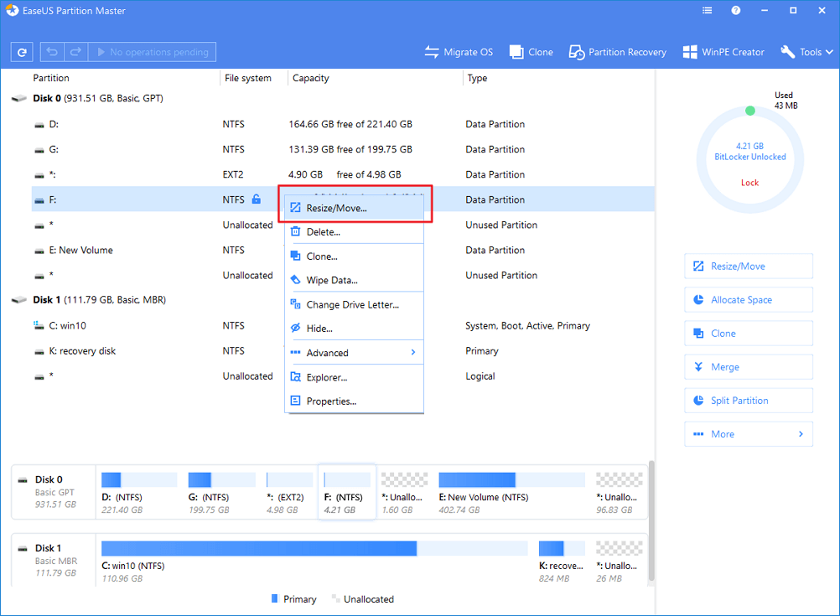This screenshot has height=616, width=840.
Task: Click the 1.60 GB unallocated block in the disk map
Action: tap(404, 493)
